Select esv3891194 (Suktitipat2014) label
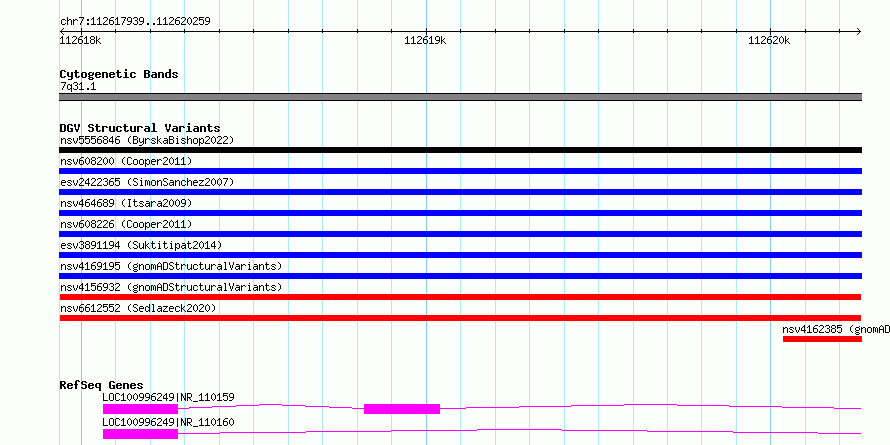This screenshot has height=445, width=890. pyautogui.click(x=141, y=245)
